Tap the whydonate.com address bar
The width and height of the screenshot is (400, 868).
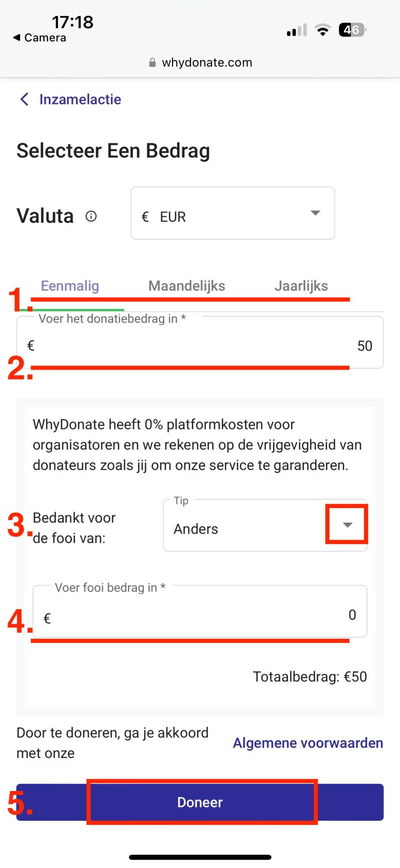coord(207,63)
